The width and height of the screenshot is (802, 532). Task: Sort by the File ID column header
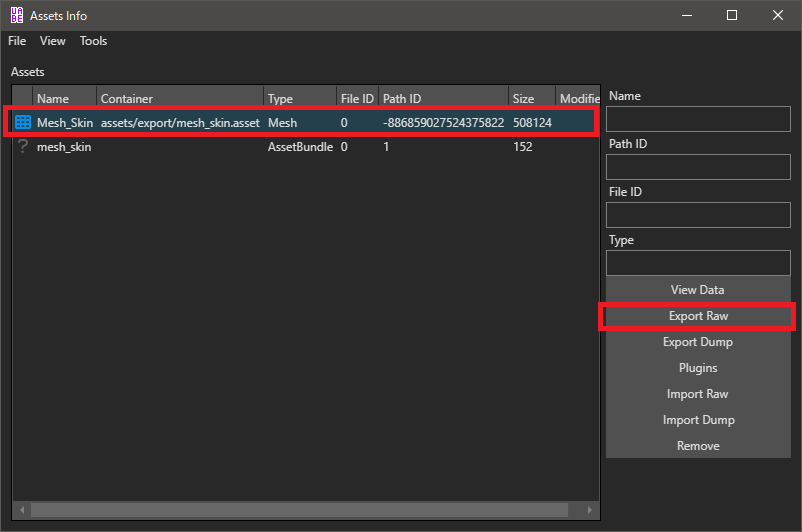358,98
